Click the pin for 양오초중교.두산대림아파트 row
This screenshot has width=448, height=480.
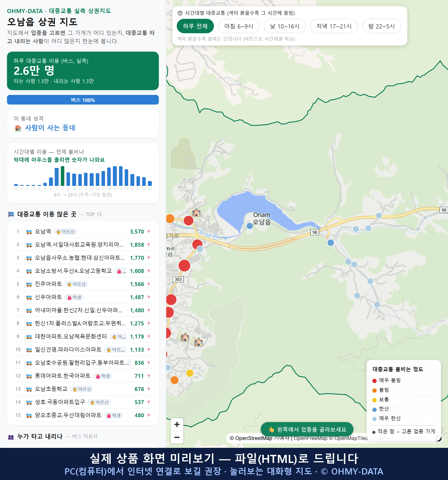[x=149, y=415]
